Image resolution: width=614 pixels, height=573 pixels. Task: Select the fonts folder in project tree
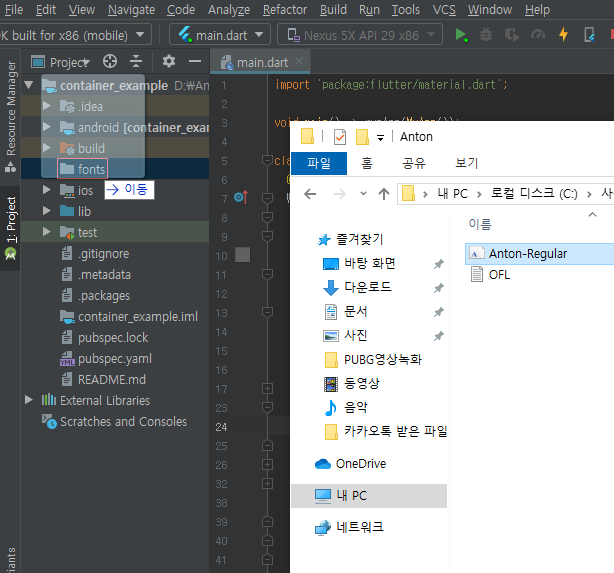point(82,169)
